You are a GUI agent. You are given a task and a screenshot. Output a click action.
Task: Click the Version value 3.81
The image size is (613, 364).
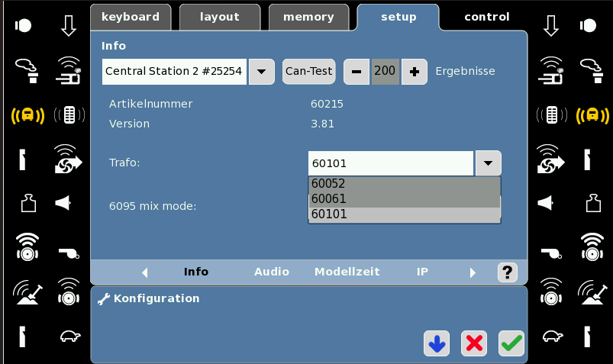(322, 124)
